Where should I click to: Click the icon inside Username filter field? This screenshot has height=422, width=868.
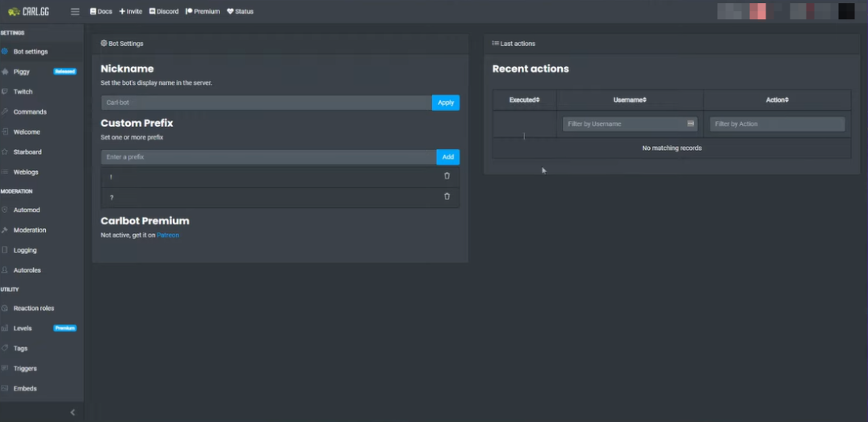(690, 123)
